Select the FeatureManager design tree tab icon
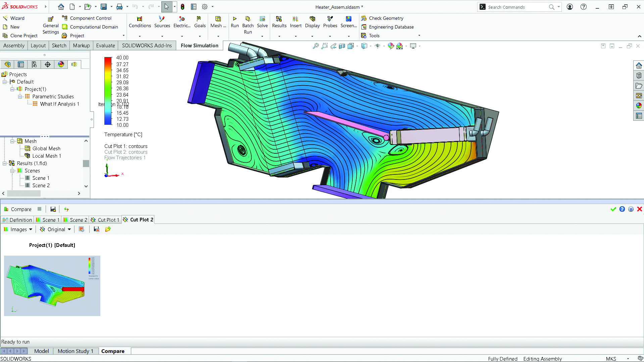This screenshot has width=644, height=362. click(x=7, y=64)
